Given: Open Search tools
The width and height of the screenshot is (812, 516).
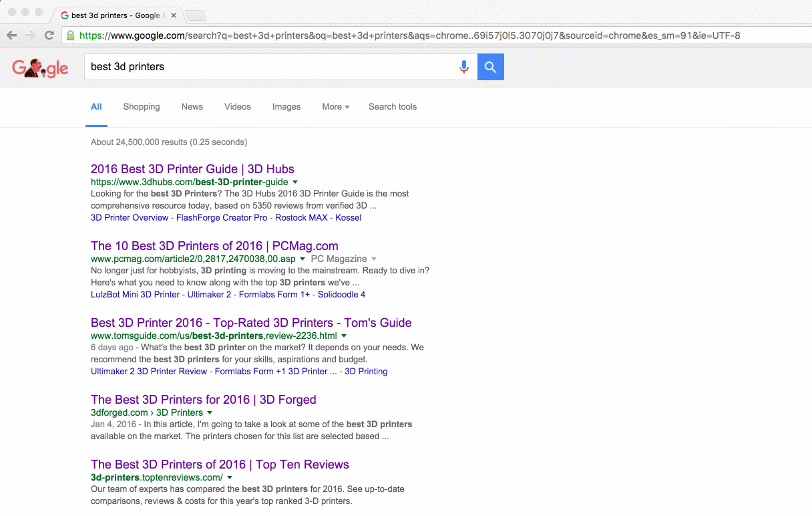Looking at the screenshot, I should point(393,107).
